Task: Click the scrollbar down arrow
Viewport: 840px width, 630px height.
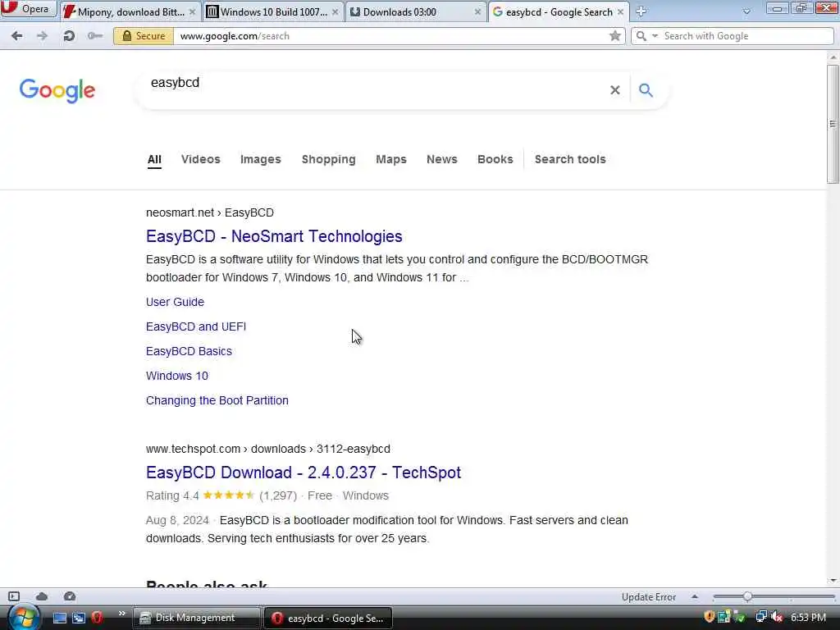Action: coord(833,581)
